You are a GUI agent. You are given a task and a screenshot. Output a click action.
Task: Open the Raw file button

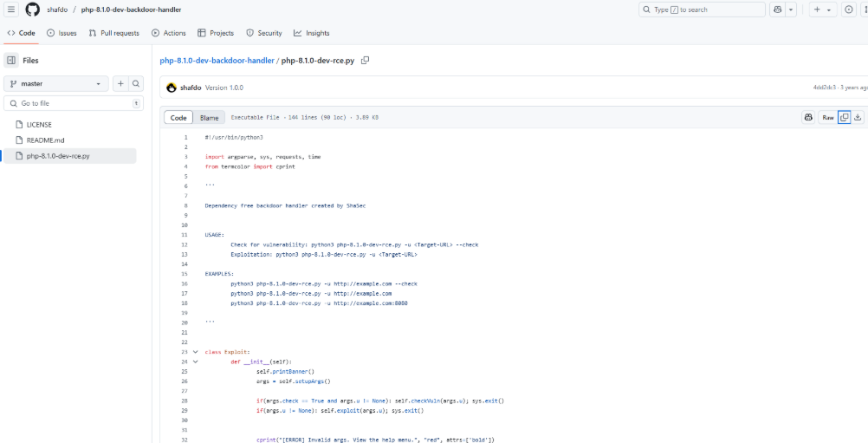[x=827, y=117]
